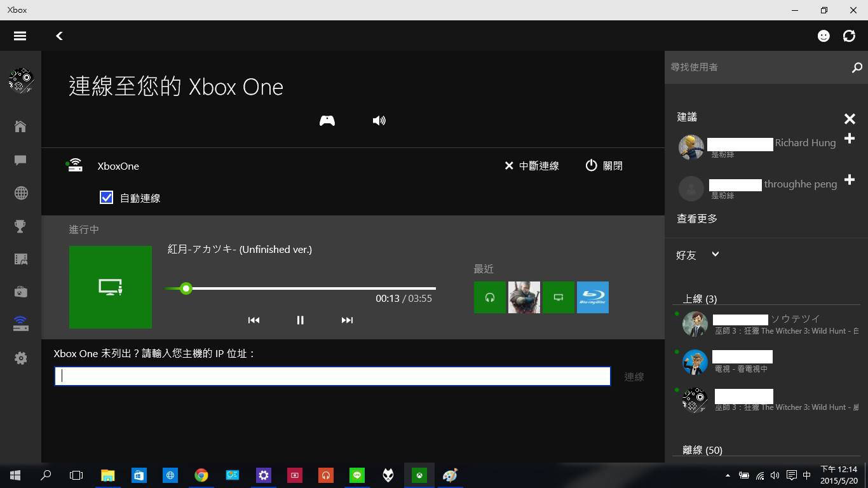Click the IP address input field
This screenshot has height=488, width=868.
pyautogui.click(x=332, y=376)
